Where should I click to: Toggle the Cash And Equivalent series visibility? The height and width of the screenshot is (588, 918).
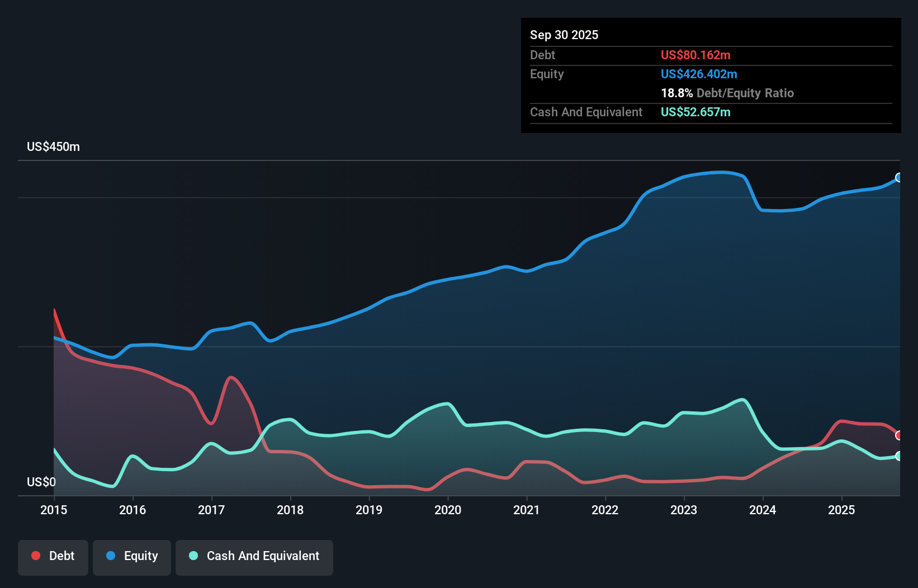tap(254, 557)
